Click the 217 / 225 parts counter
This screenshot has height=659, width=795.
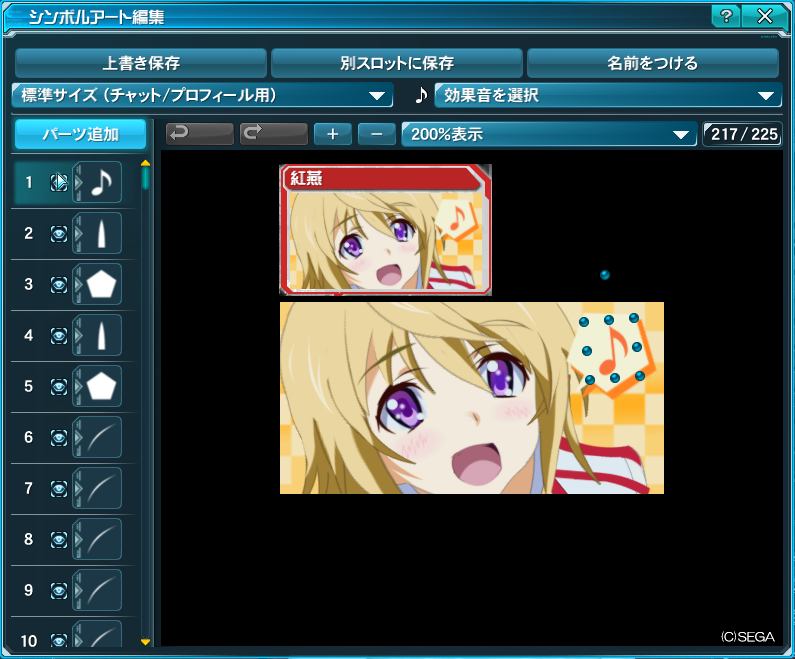(743, 134)
